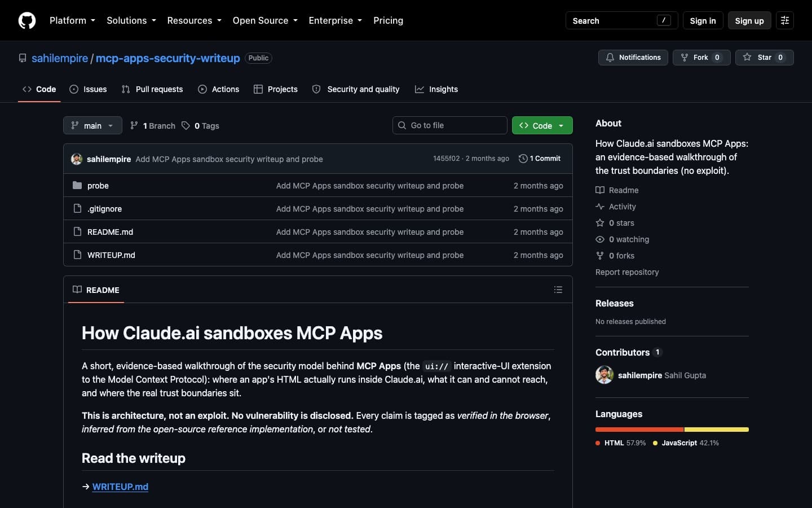Click the Notifications button
812x508 pixels.
click(633, 58)
